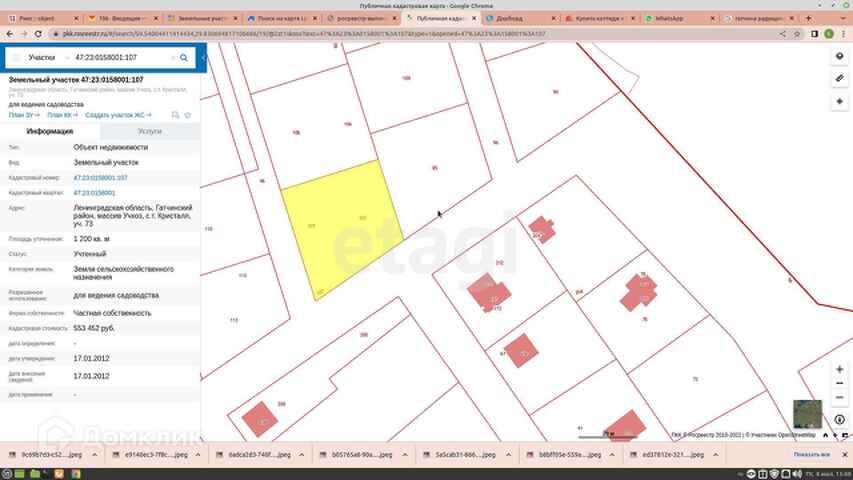
Task: Open the green Chrome profile avatar
Action: [x=829, y=34]
